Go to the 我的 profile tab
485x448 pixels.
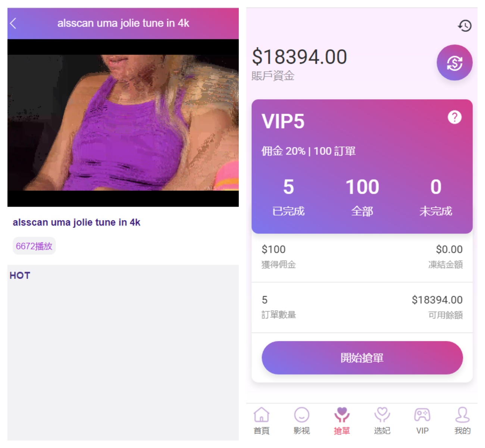[x=463, y=420]
